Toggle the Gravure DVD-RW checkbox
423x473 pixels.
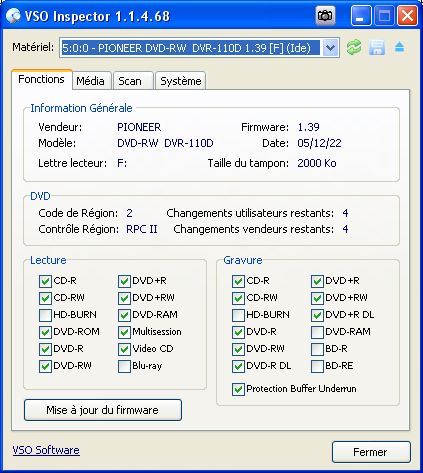click(x=238, y=349)
